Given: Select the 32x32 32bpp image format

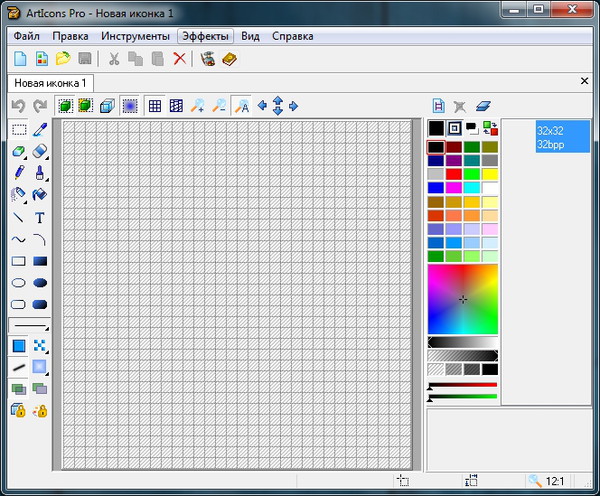Looking at the screenshot, I should pos(549,137).
